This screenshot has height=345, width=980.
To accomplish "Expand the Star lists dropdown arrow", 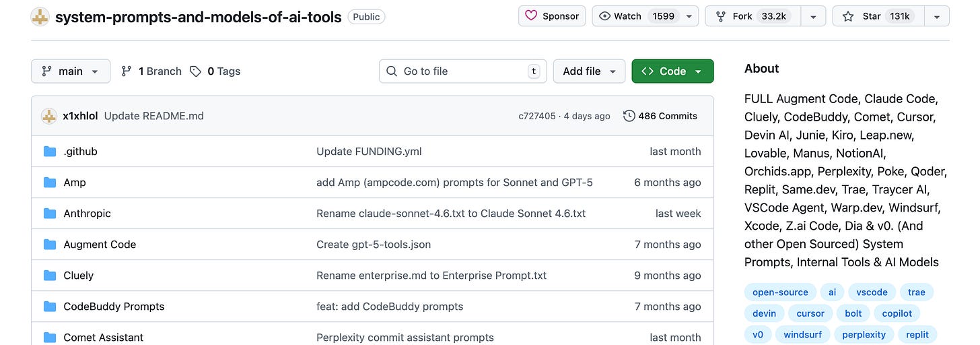I will 937,16.
